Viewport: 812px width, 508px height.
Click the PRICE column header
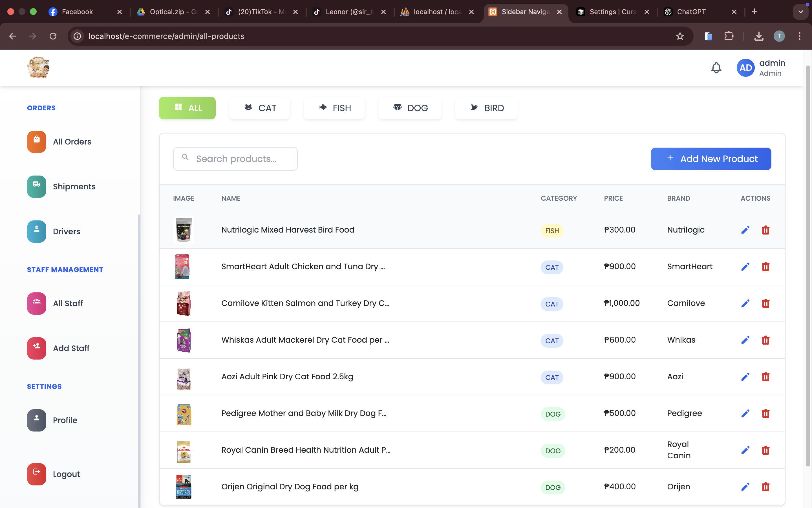point(613,198)
